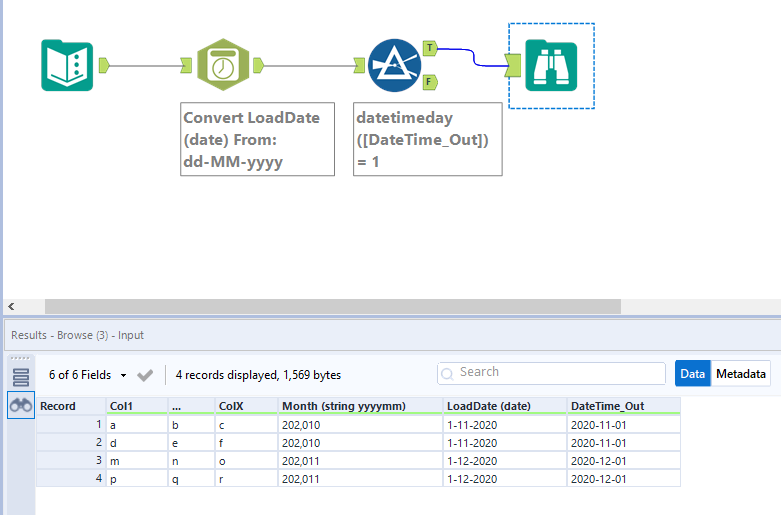Select the Input Data tool on canvas
Viewport: 781px width, 515px height.
click(67, 66)
